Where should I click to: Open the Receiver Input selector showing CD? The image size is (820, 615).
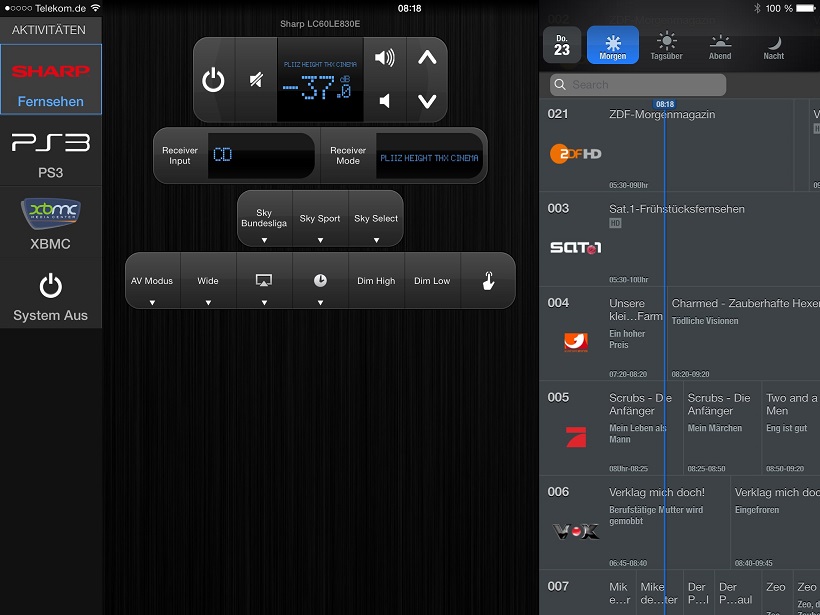point(237,155)
